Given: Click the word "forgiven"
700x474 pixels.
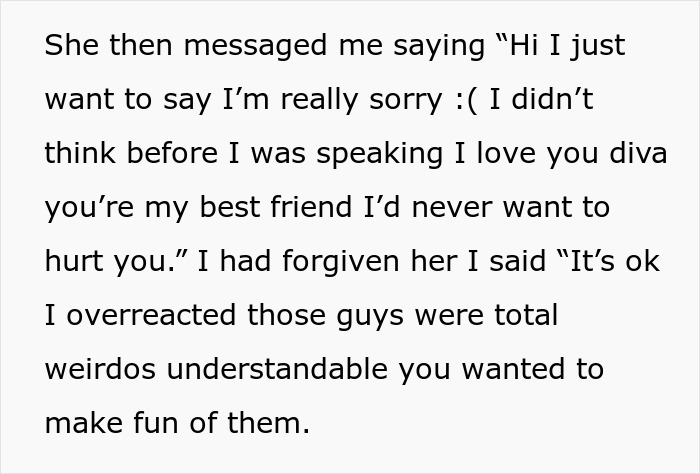Looking at the screenshot, I should click(x=340, y=262).
